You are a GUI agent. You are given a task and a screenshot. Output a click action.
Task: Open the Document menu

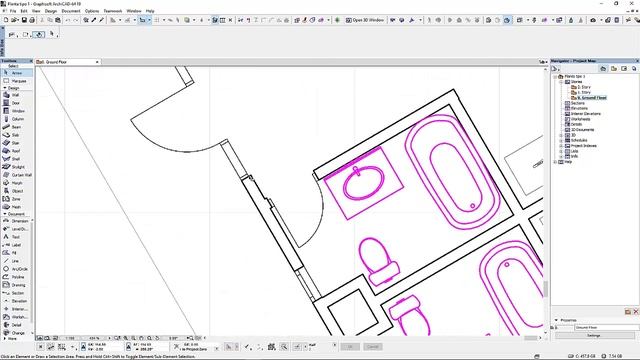coord(71,11)
